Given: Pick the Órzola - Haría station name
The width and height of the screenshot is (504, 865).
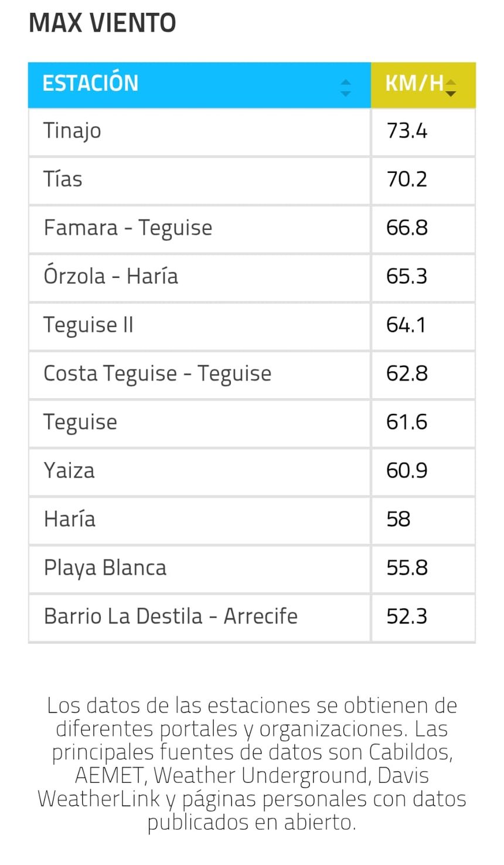Looking at the screenshot, I should point(111,276).
